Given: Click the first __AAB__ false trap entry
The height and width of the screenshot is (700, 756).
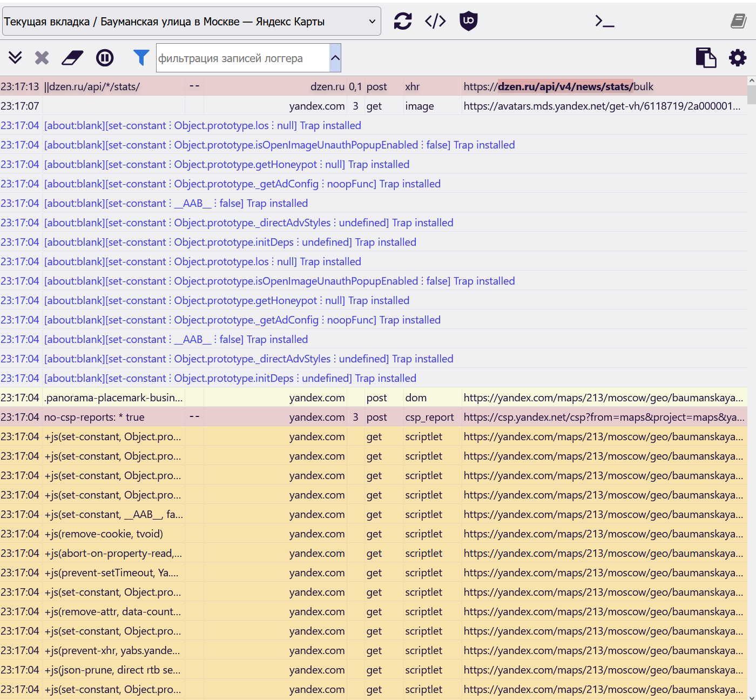Looking at the screenshot, I should pos(176,203).
